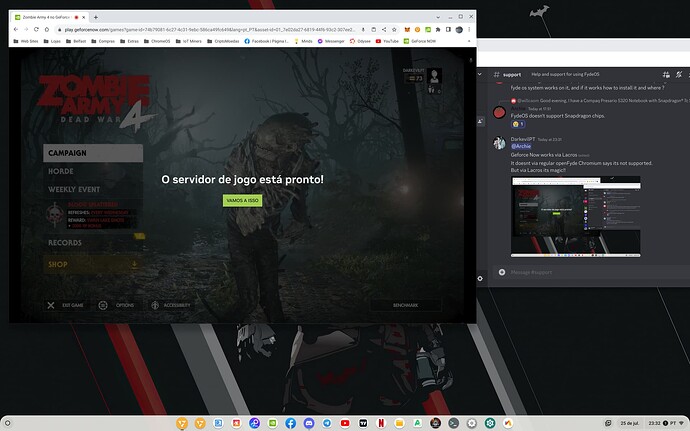Click the @Archie mention in Discord

tap(521, 146)
